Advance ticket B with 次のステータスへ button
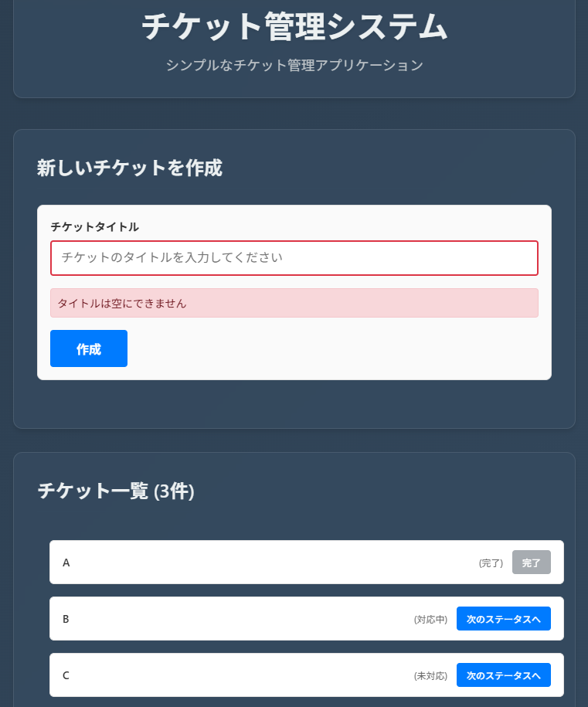The height and width of the screenshot is (707, 588). (x=503, y=618)
